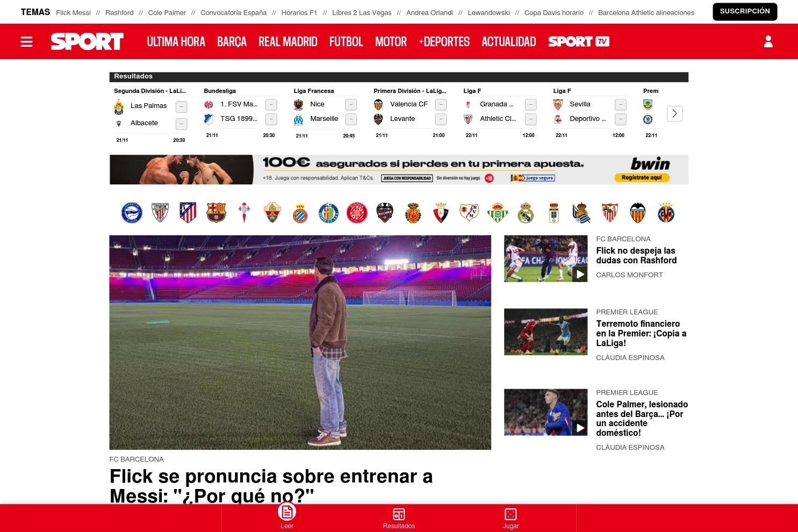Open the FÚTBOL menu

pyautogui.click(x=346, y=41)
